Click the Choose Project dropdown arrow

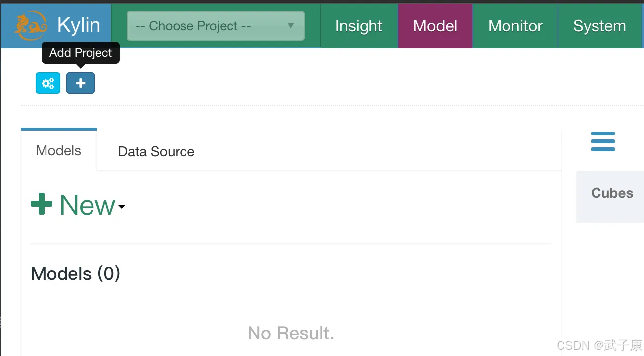click(291, 26)
